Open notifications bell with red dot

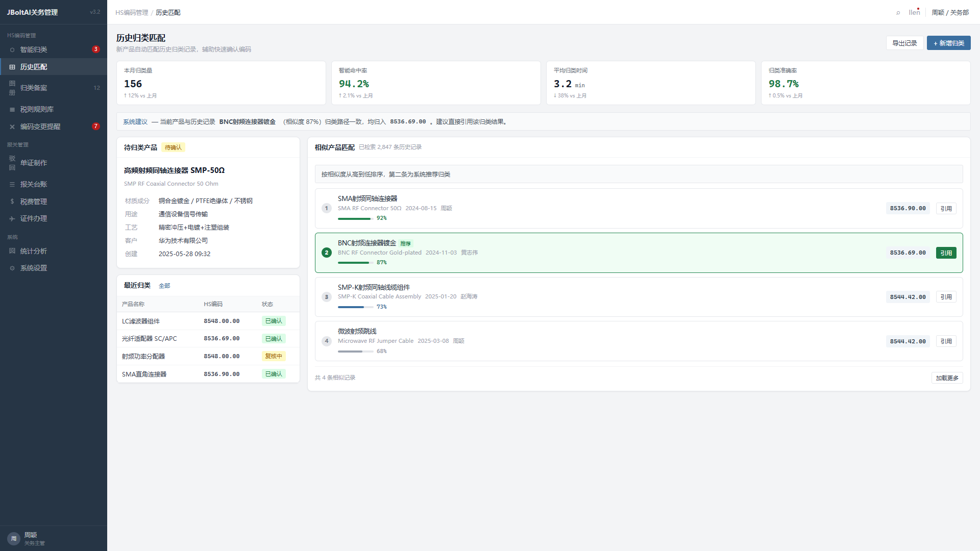click(x=914, y=12)
